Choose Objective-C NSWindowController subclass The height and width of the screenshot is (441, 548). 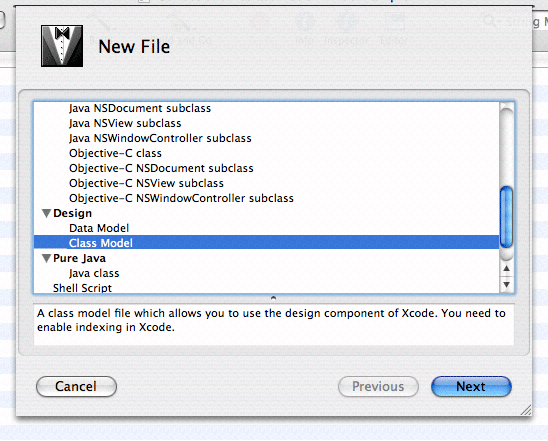point(181,198)
